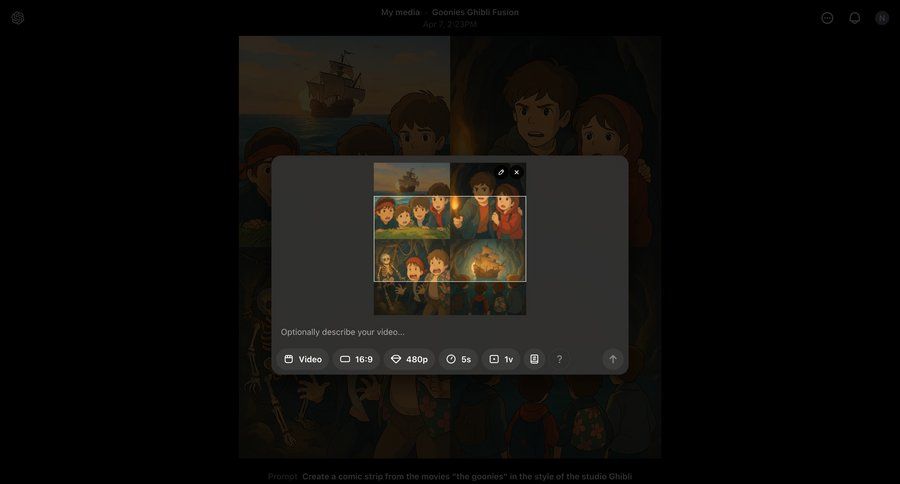Open the question mark help
Image resolution: width=900 pixels, height=484 pixels.
click(560, 359)
